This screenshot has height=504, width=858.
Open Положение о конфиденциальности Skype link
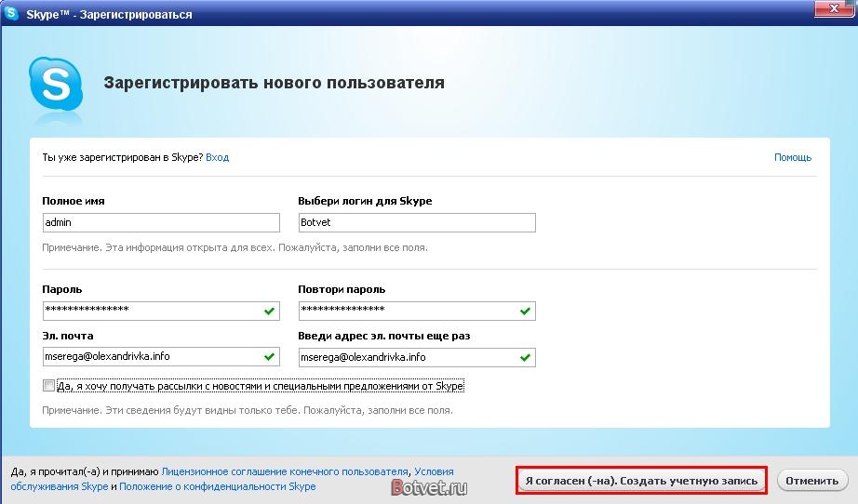click(x=217, y=486)
